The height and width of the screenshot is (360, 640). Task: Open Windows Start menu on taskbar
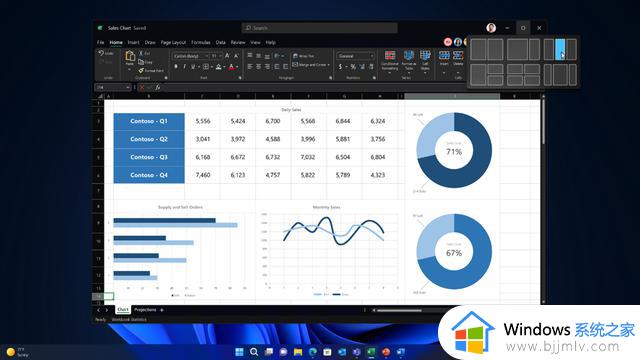(x=239, y=352)
